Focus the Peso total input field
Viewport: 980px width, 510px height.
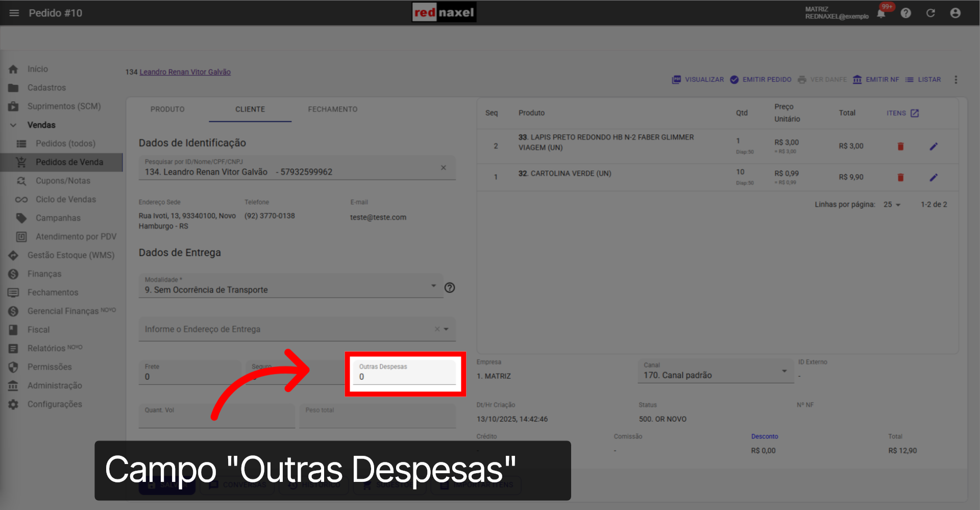(378, 416)
